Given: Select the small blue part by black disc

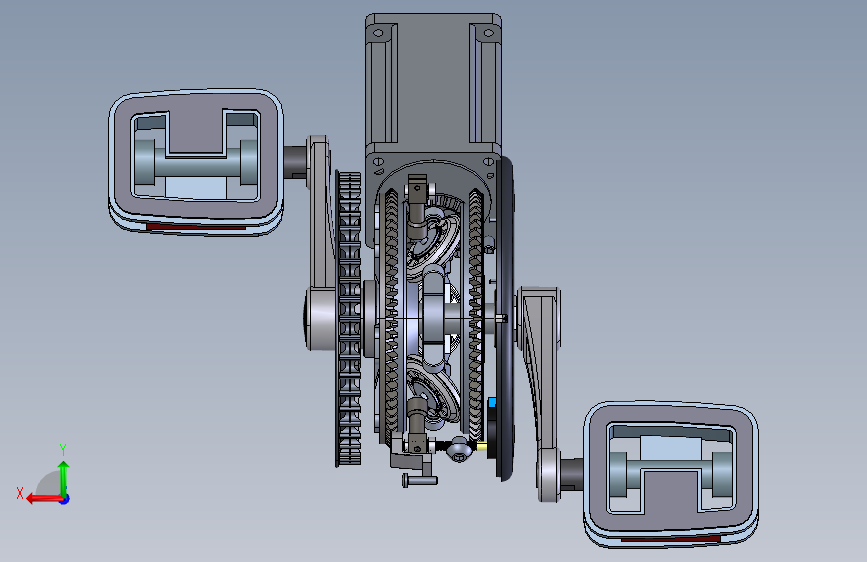Looking at the screenshot, I should pos(492,402).
